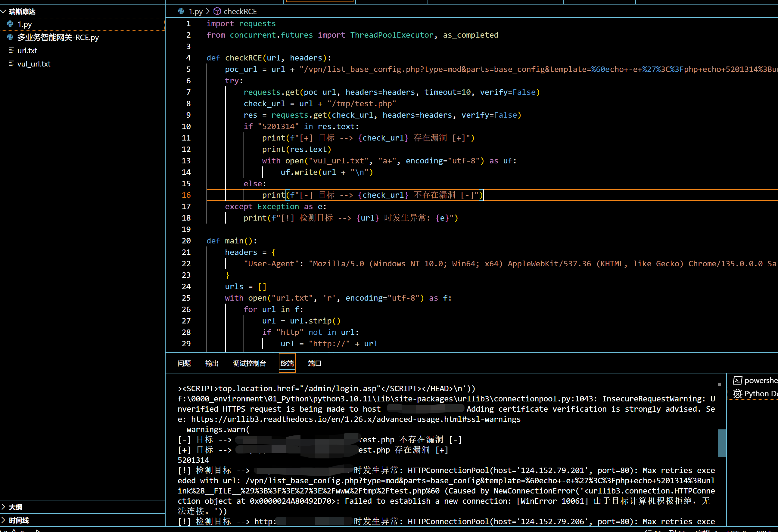
Task: Click line number 4 in the gutter
Action: 188,58
